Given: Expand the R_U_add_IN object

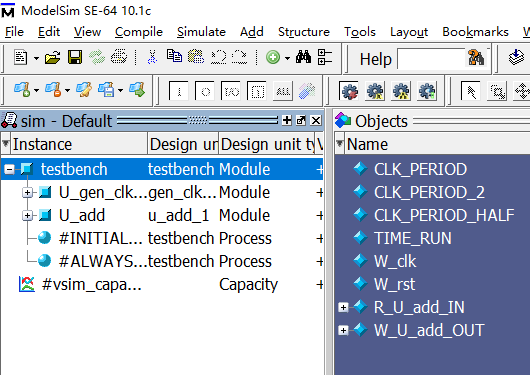Looking at the screenshot, I should [343, 307].
